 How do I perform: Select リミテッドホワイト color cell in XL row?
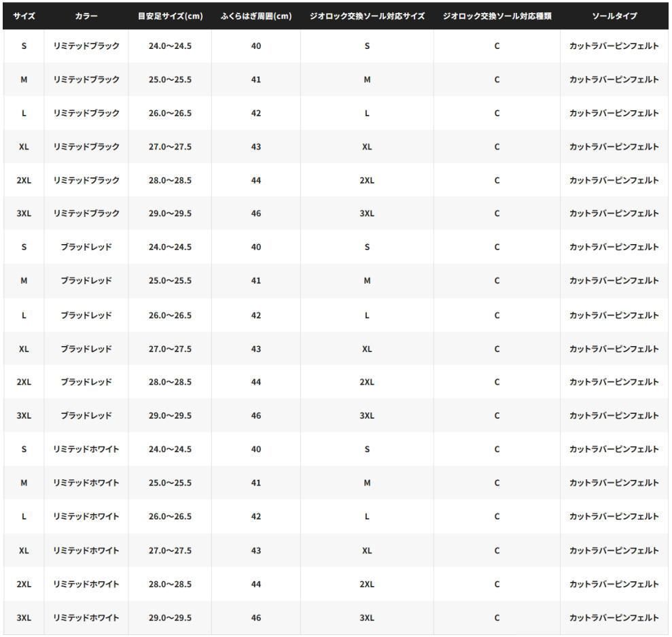tap(86, 550)
